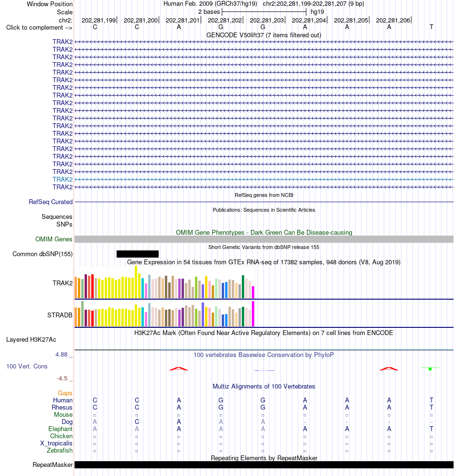The width and height of the screenshot is (454, 476).
Task: Click the orange Gaps label
Action: 65,393
